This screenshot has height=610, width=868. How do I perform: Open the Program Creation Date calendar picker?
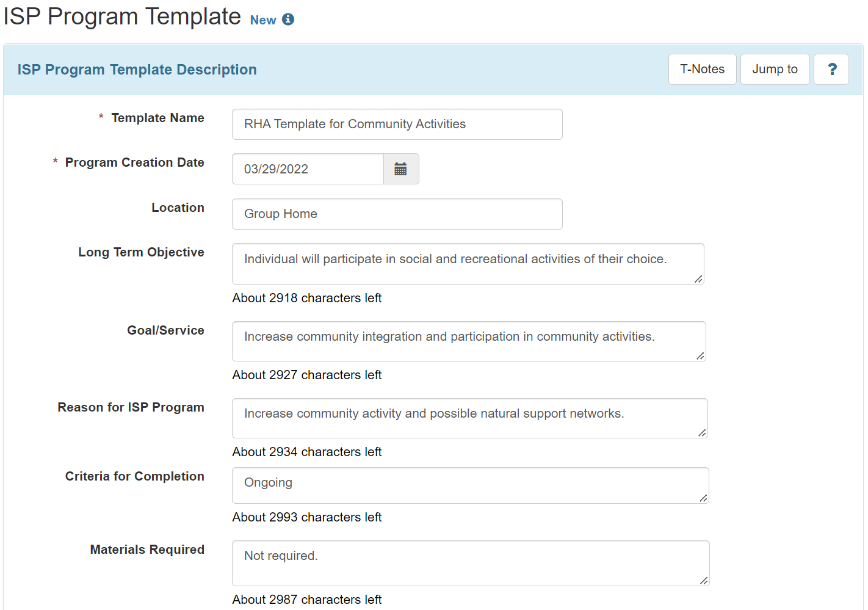[x=401, y=169]
